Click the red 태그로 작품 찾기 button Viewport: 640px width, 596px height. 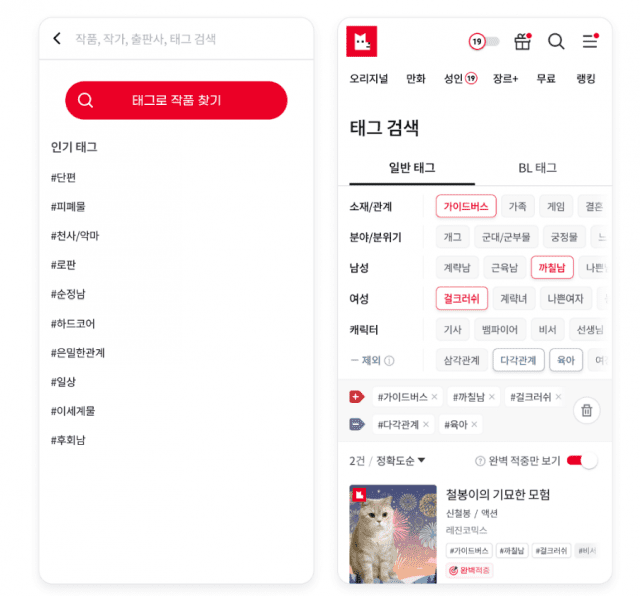(x=176, y=100)
